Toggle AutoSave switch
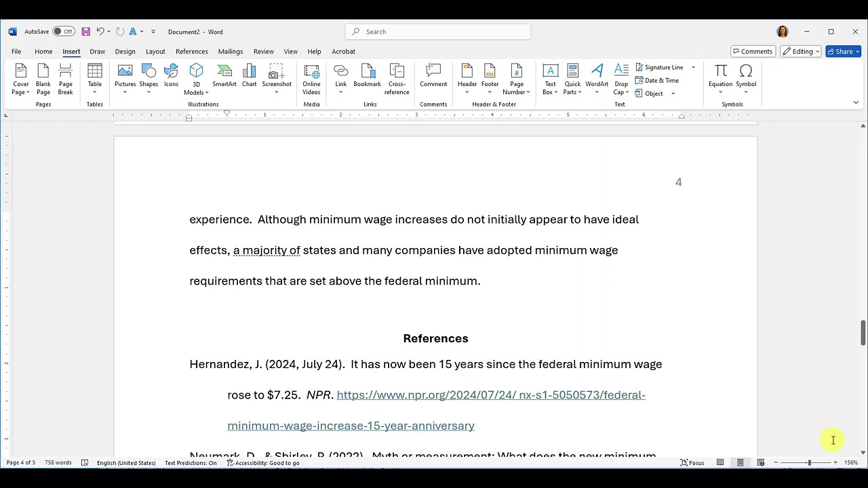868x488 pixels. click(64, 31)
